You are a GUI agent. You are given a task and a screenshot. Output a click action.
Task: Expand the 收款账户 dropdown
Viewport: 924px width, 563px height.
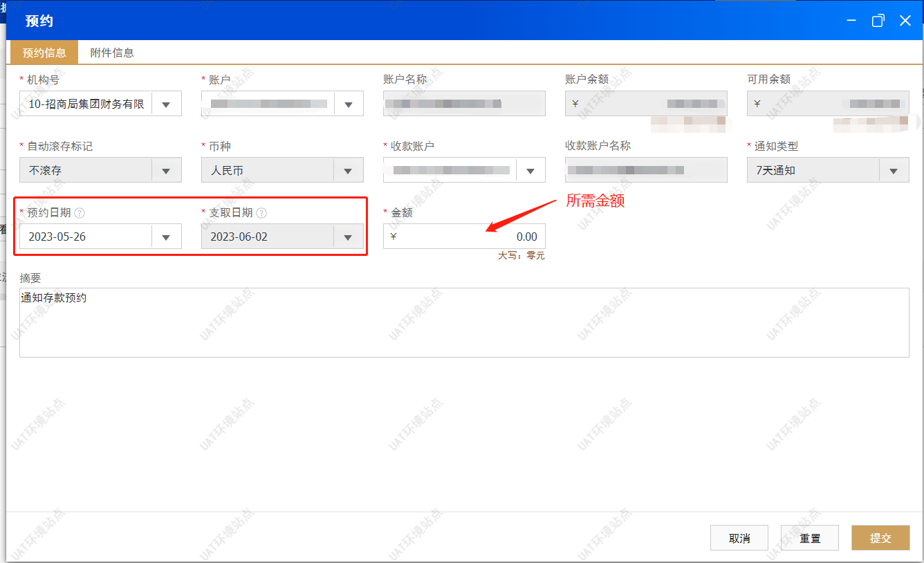(x=530, y=170)
